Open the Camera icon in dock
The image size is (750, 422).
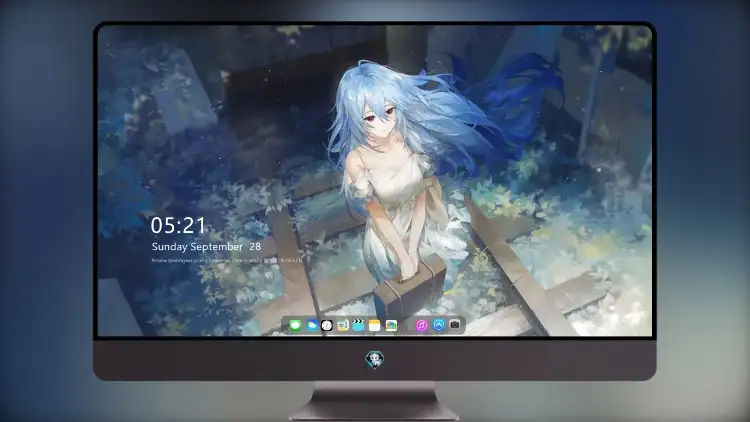[x=455, y=325]
